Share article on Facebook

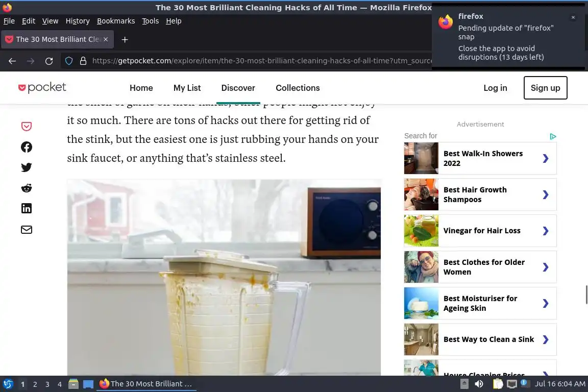point(26,147)
